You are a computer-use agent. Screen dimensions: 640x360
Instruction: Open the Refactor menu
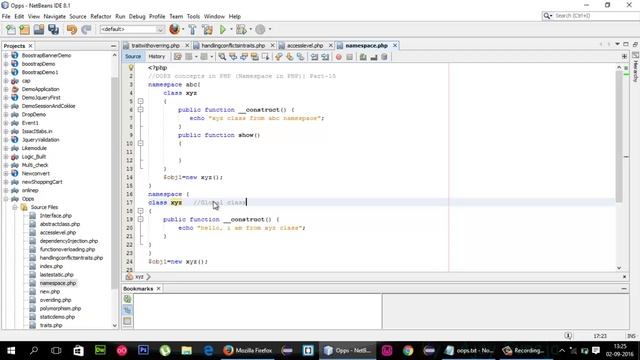[101, 16]
